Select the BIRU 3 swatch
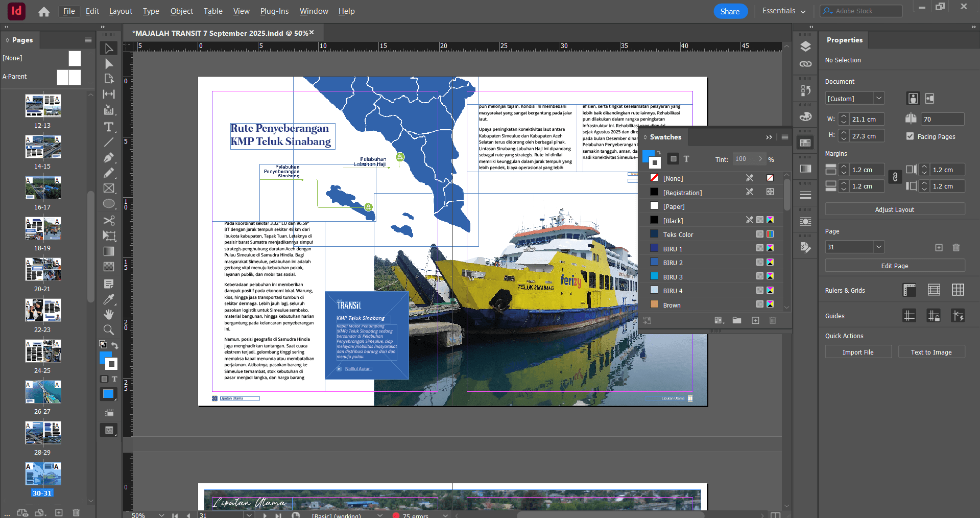This screenshot has width=980, height=518. (x=673, y=277)
